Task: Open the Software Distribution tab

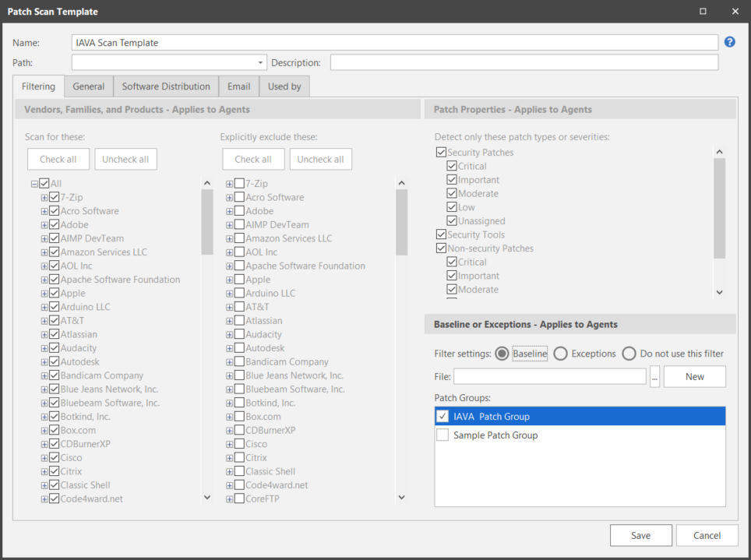Action: (166, 86)
